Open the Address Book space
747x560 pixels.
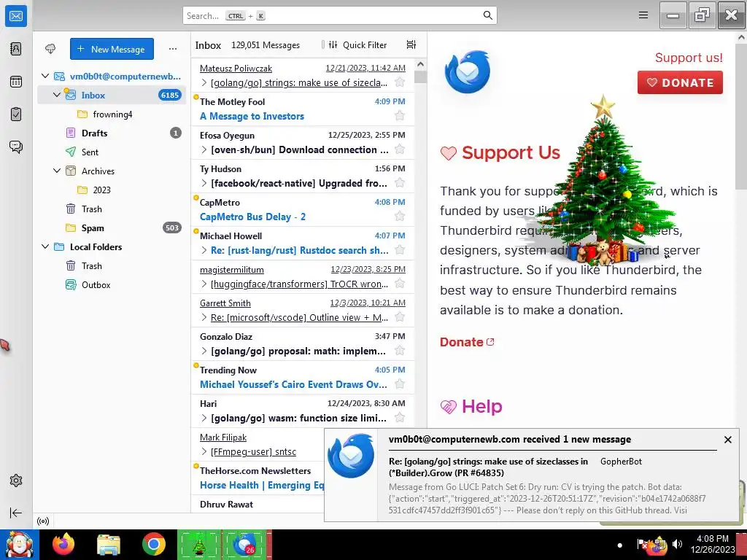[16, 49]
